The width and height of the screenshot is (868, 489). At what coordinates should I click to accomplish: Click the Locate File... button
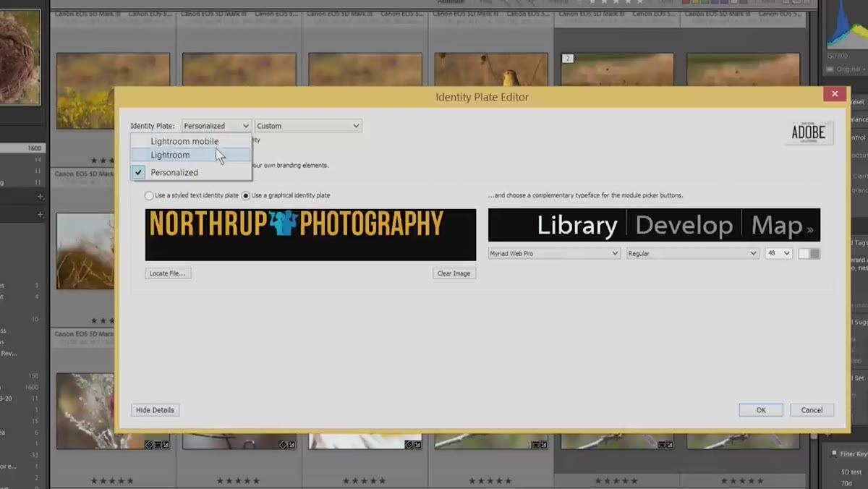(168, 273)
